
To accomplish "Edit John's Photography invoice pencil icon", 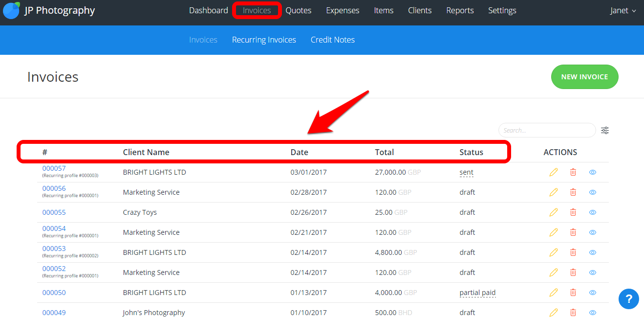I will click(x=554, y=313).
